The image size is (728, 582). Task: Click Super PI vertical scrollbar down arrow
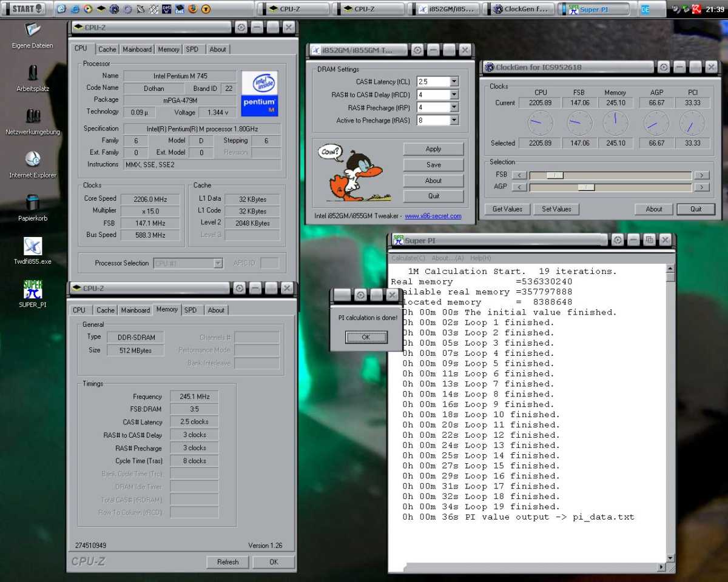[670, 558]
